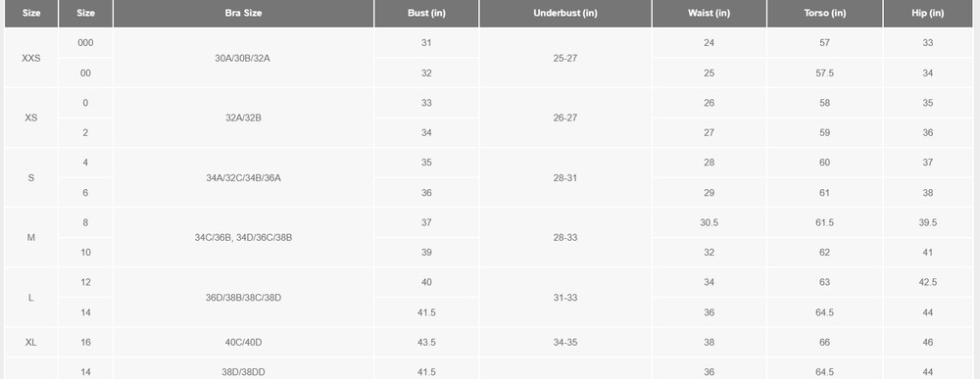Click numeric size 16 cell
This screenshot has width=980, height=379.
(x=85, y=343)
